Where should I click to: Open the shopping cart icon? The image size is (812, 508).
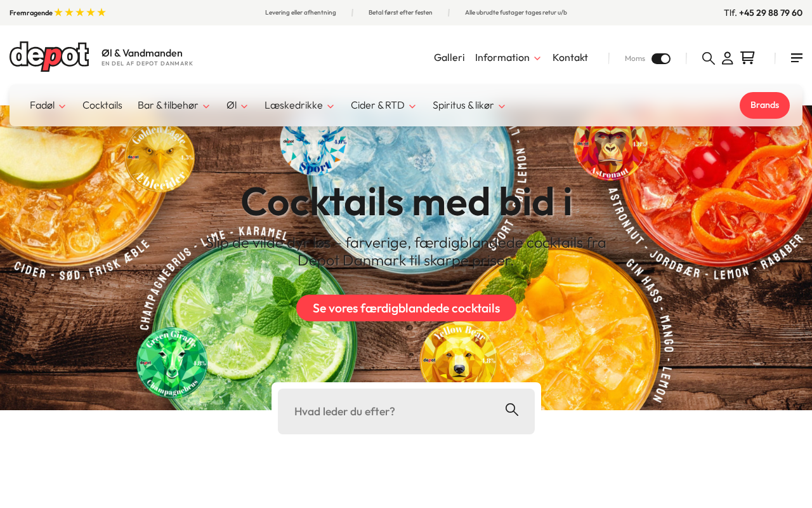click(x=747, y=58)
